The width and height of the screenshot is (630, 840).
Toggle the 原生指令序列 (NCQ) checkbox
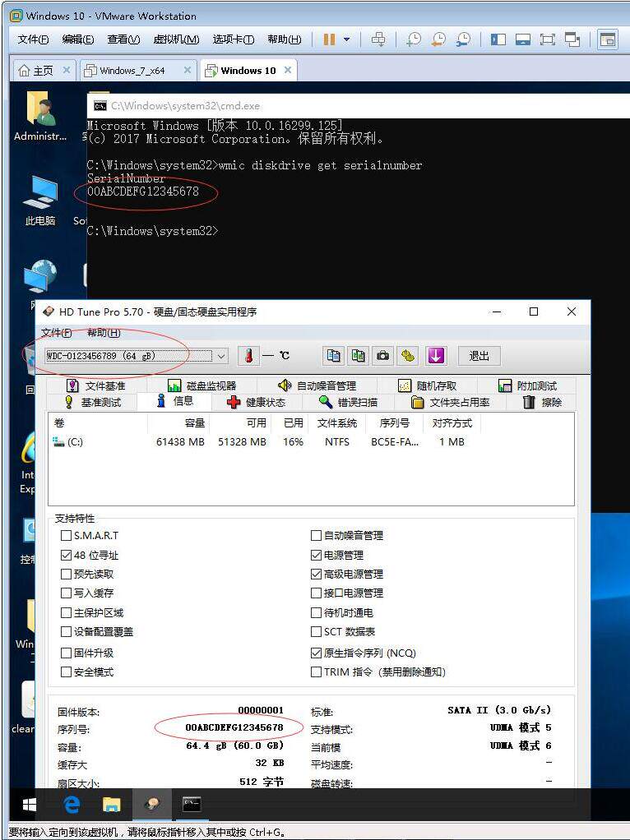pos(317,653)
